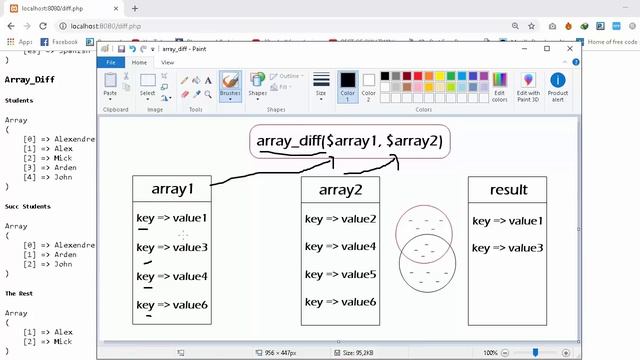Select the Color 1 foreground box
The width and height of the screenshot is (640, 360).
[x=348, y=86]
